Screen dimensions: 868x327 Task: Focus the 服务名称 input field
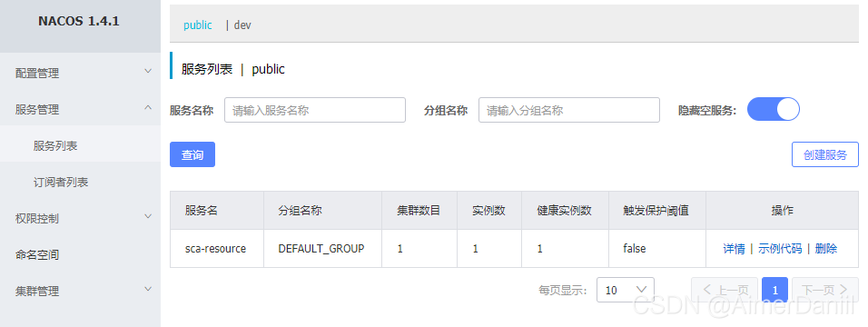coord(315,110)
